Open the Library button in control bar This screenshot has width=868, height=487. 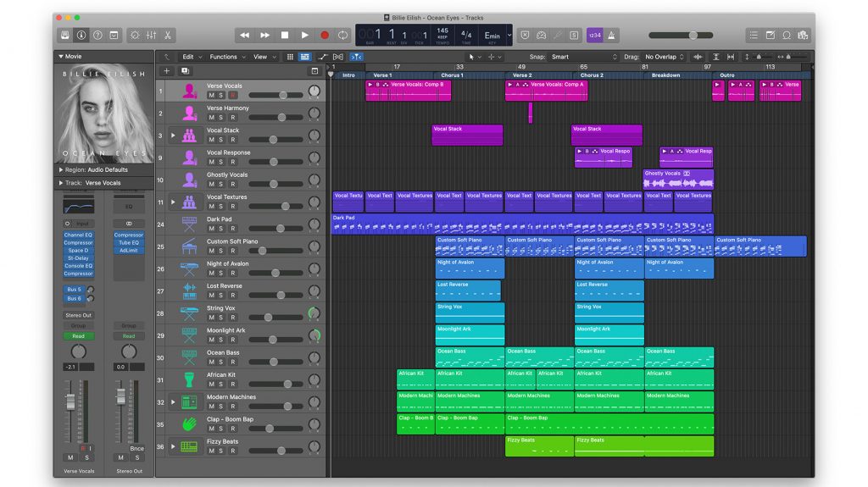point(65,36)
